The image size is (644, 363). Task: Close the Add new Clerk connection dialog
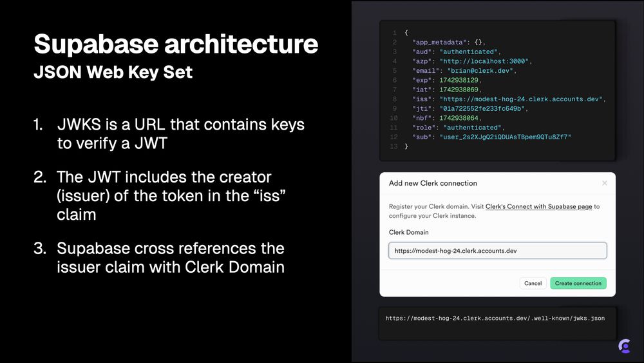pos(605,183)
